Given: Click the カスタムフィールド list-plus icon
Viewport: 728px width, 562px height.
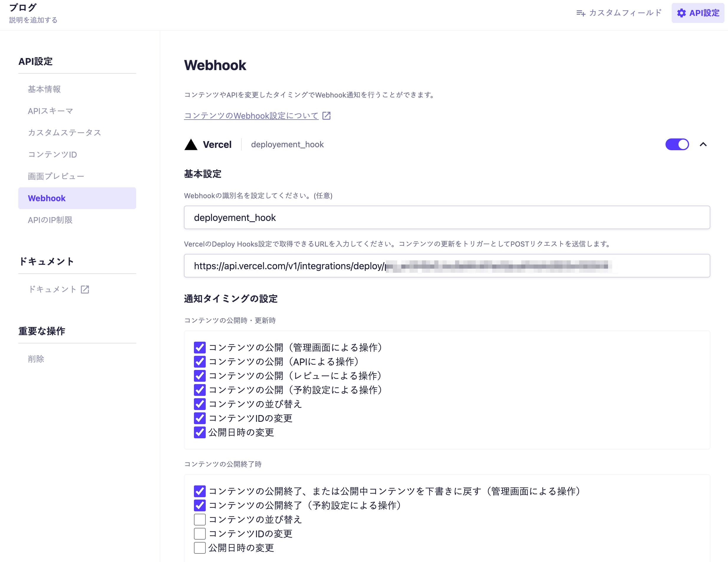Looking at the screenshot, I should [581, 13].
